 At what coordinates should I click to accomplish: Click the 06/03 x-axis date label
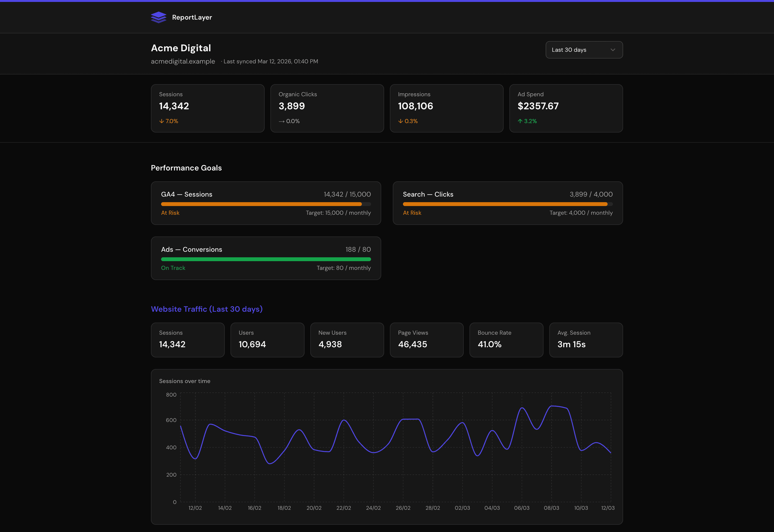click(522, 508)
